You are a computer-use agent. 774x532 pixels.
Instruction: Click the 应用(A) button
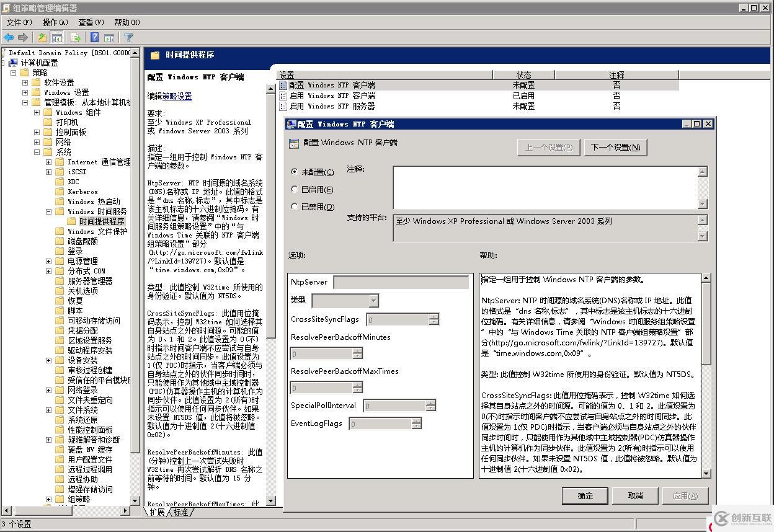pos(685,495)
